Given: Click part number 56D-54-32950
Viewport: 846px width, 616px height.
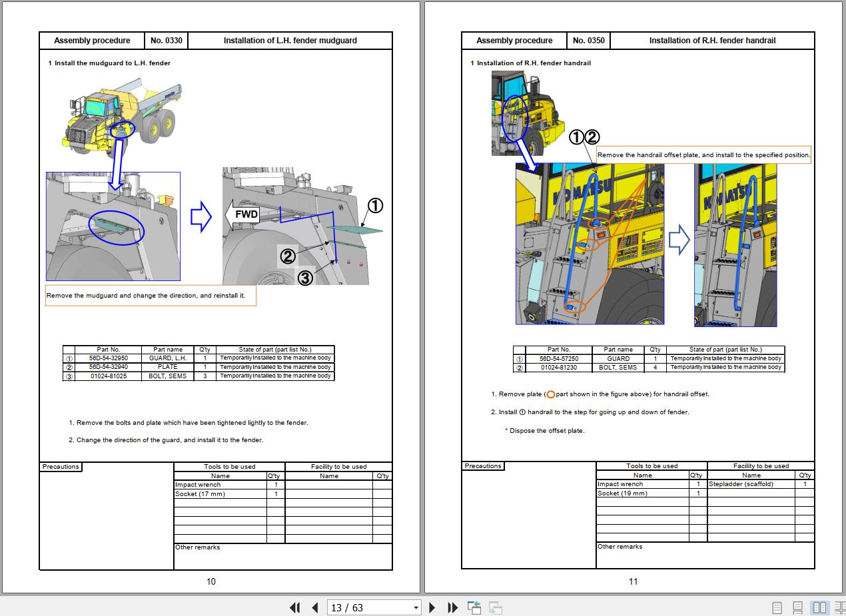Looking at the screenshot, I should click(109, 358).
